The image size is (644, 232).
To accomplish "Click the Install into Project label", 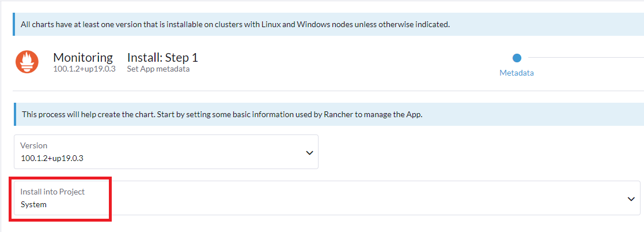I will point(52,192).
